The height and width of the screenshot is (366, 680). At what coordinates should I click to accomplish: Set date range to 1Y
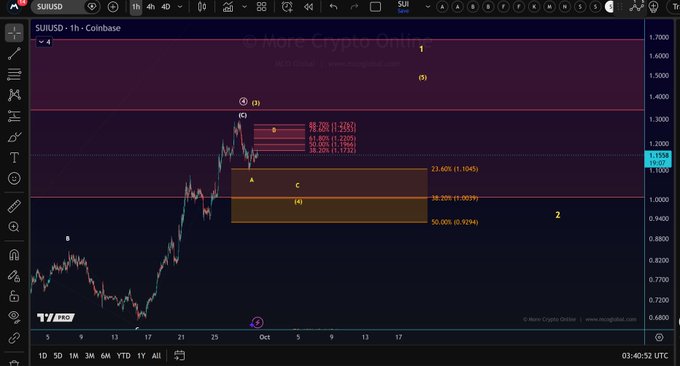pos(141,356)
